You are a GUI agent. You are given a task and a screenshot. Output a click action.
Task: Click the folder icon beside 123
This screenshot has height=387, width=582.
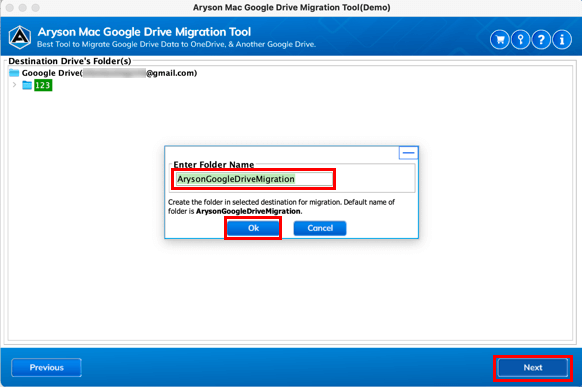(27, 85)
